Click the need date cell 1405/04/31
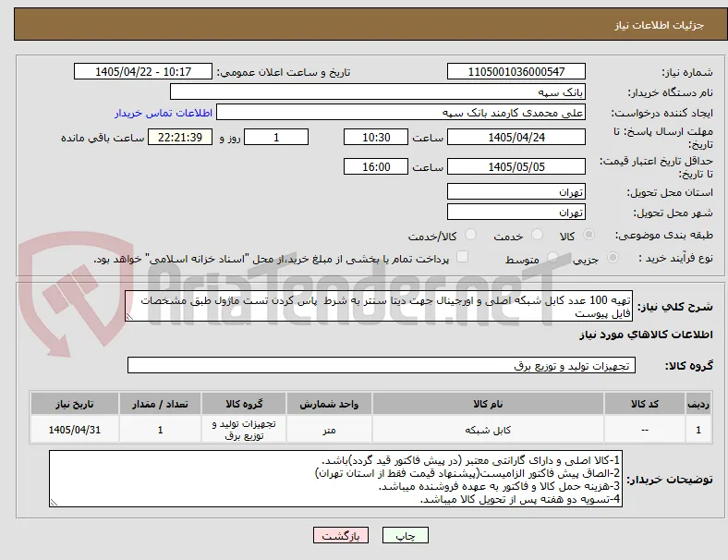The image size is (728, 560). click(x=74, y=430)
